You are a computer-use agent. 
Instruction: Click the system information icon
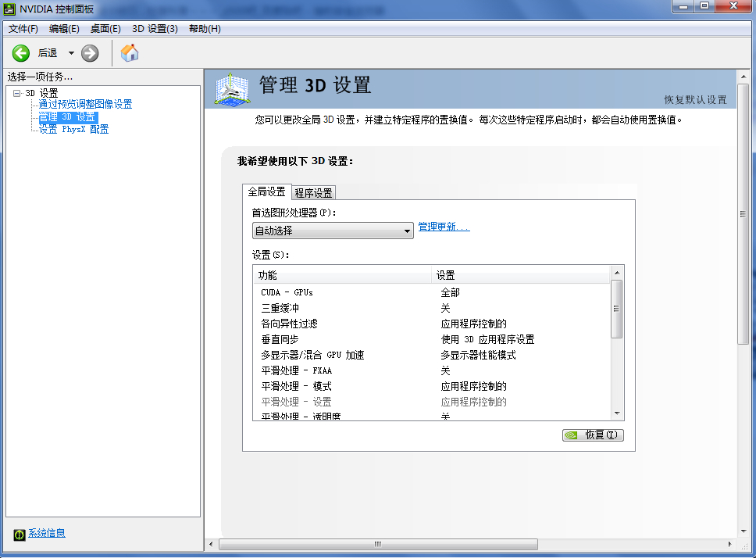(20, 535)
